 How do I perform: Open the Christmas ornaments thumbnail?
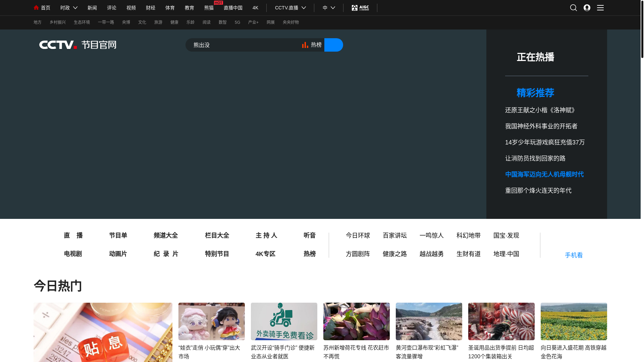pos(501,321)
